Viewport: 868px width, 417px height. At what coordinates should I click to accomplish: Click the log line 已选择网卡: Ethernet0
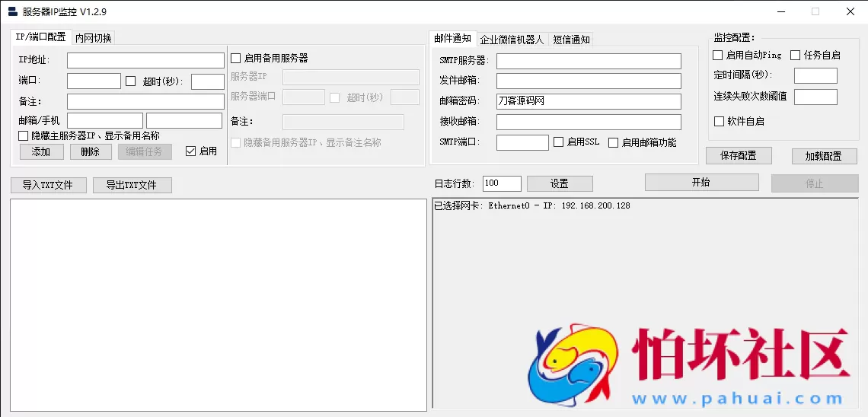[531, 205]
